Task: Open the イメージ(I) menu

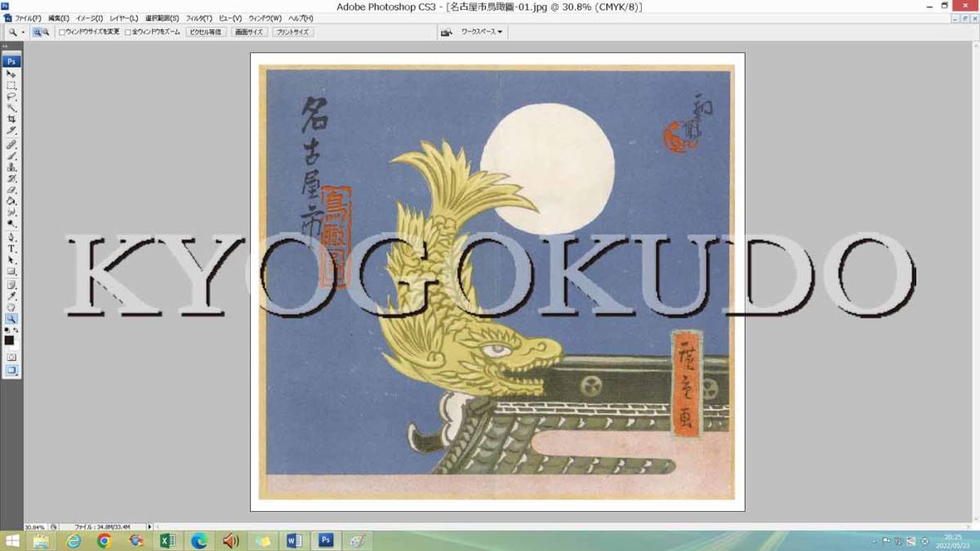Action: (90, 18)
